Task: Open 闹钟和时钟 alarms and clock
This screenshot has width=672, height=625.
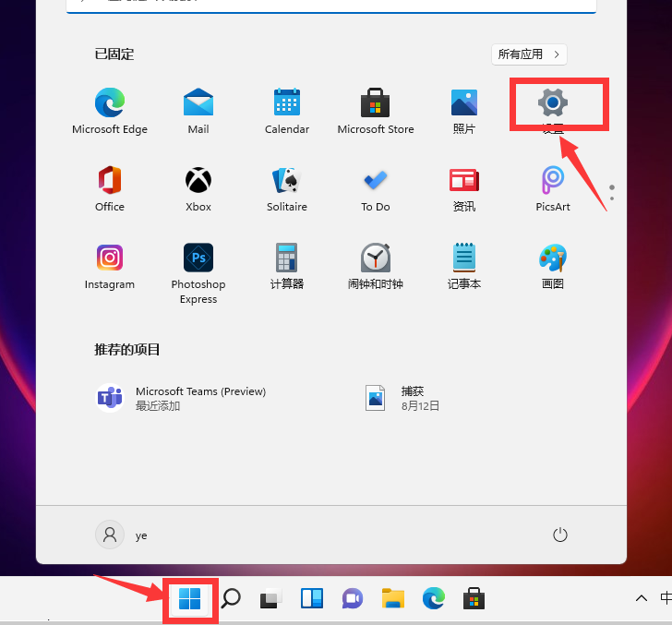Action: click(376, 266)
